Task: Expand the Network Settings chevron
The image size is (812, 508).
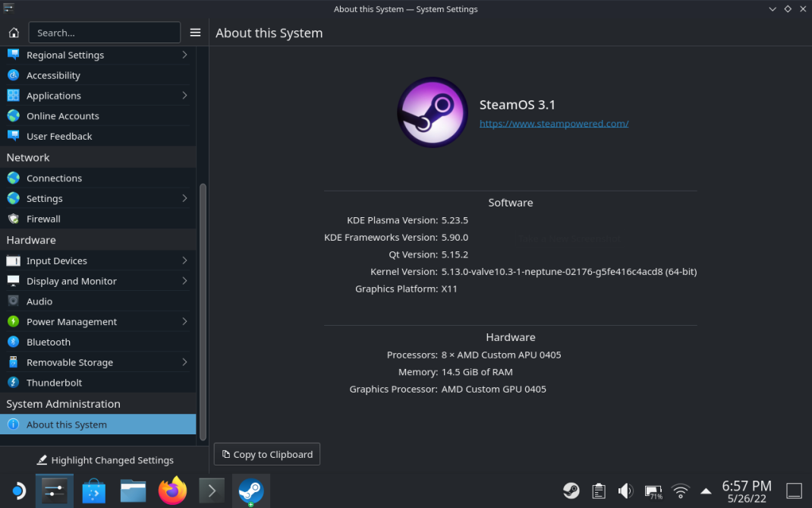Action: click(x=184, y=198)
